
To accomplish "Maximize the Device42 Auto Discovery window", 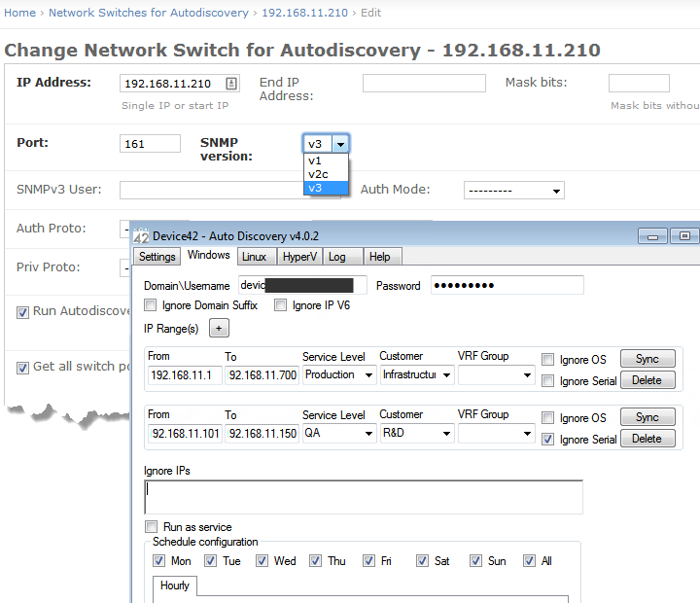I will pos(684,235).
